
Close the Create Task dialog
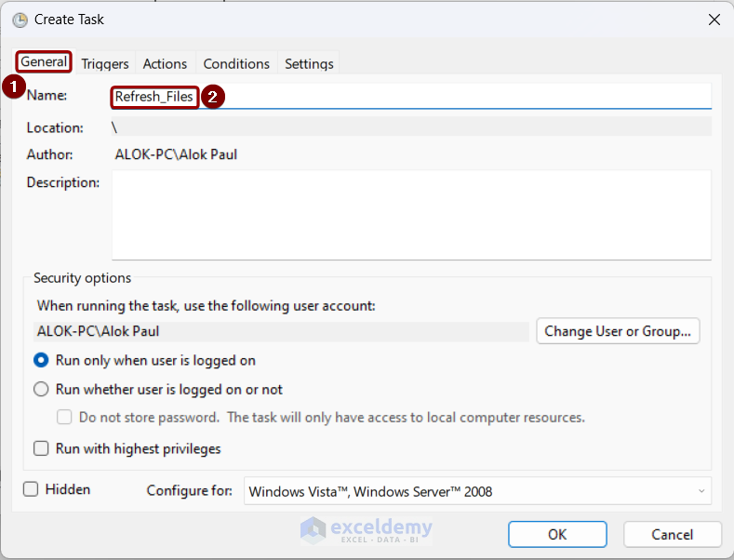tap(714, 20)
